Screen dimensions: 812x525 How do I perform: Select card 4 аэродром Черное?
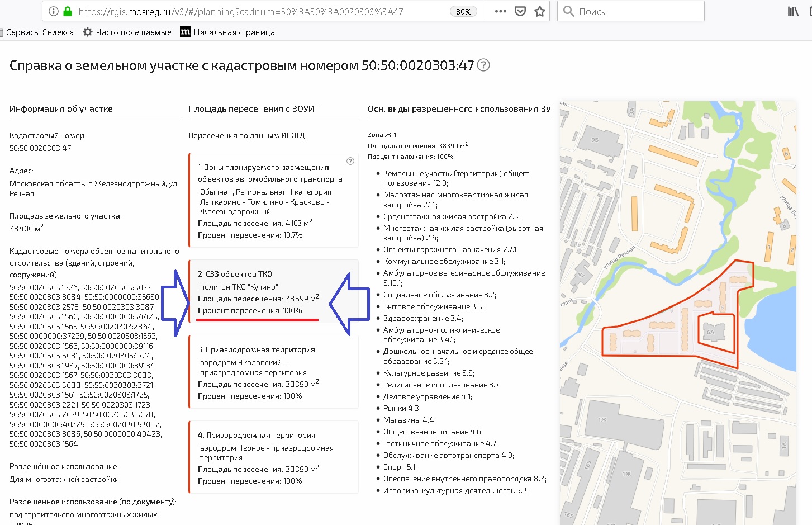tap(274, 457)
